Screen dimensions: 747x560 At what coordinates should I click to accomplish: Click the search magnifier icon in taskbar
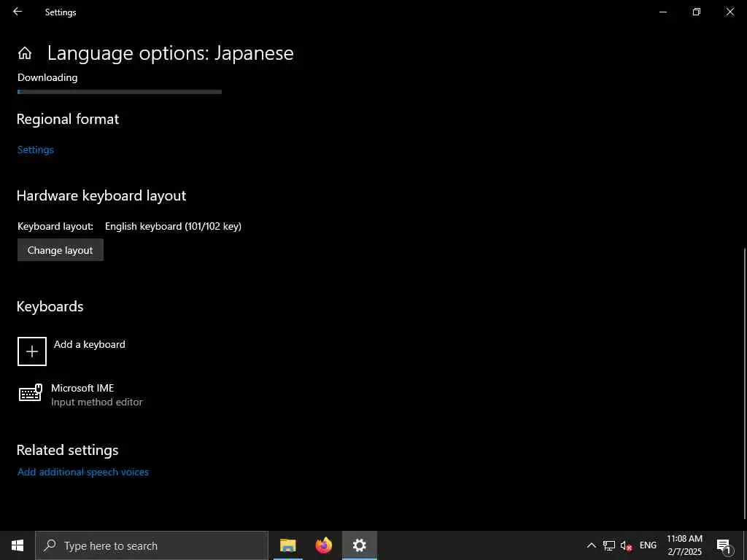(50, 545)
